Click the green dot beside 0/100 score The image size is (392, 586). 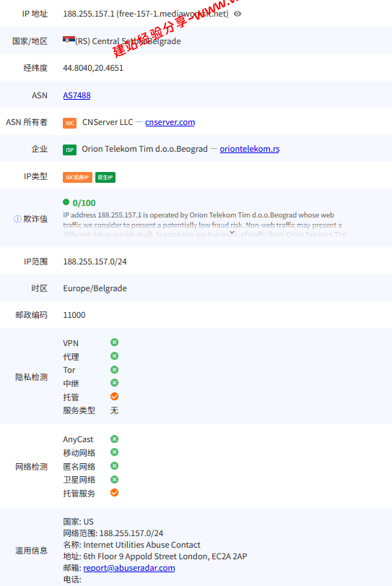[x=66, y=202]
